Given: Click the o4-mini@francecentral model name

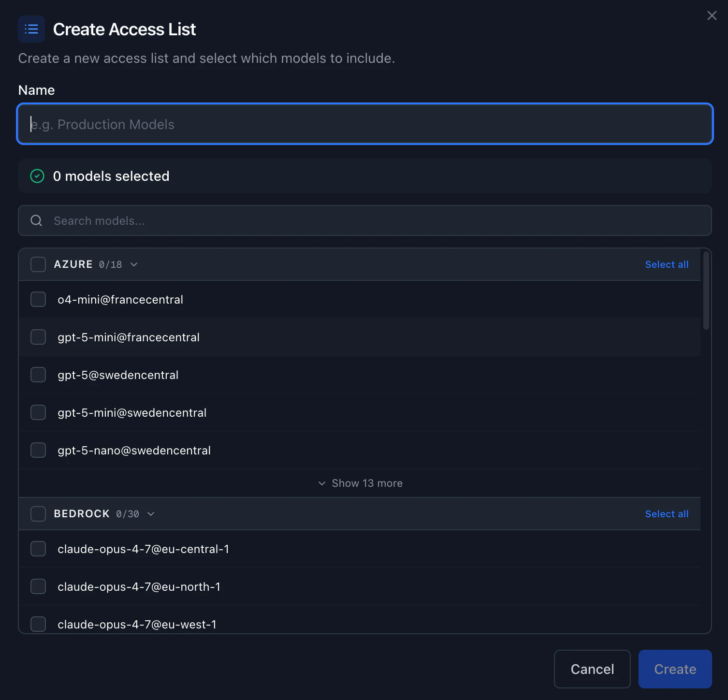Looking at the screenshot, I should [x=120, y=300].
